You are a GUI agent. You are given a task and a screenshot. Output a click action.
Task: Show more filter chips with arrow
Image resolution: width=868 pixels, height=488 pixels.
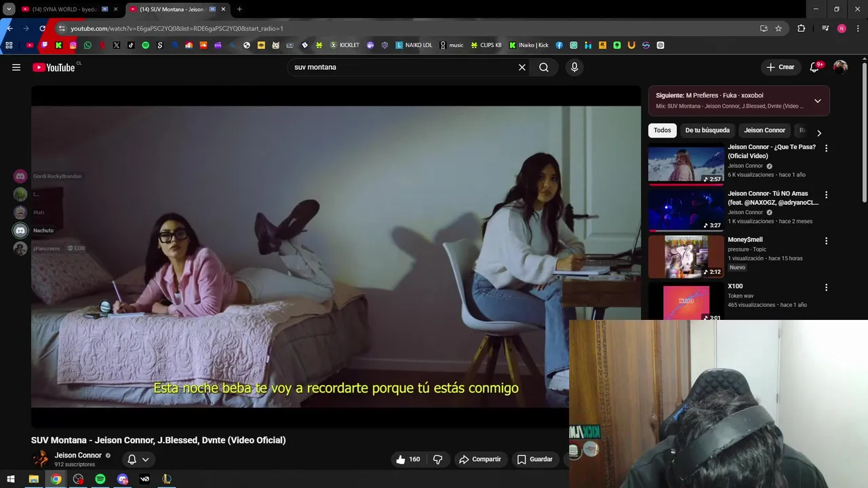click(x=819, y=133)
